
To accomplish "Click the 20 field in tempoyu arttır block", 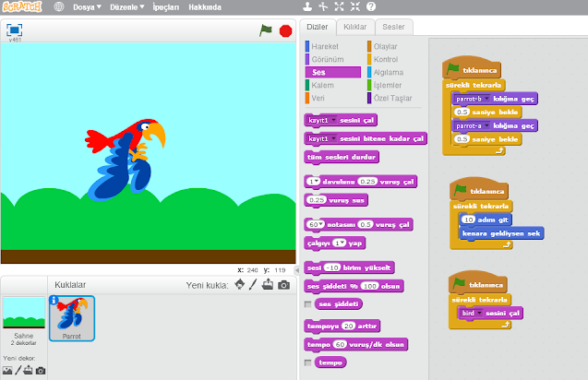I will (x=348, y=326).
